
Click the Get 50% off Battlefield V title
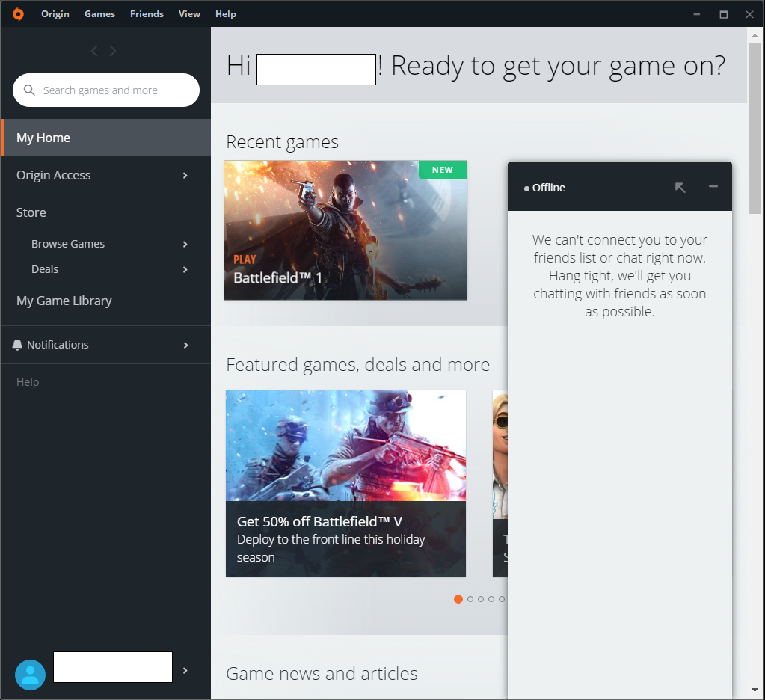pyautogui.click(x=319, y=521)
